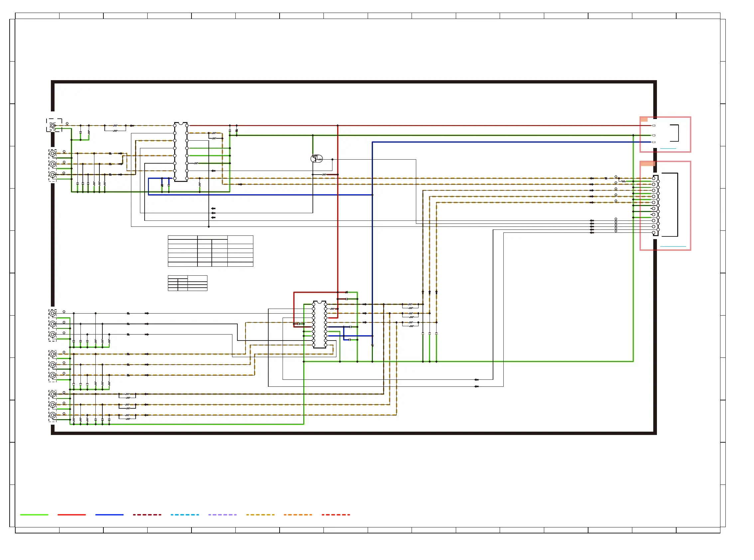
Task: Click the orange tag in the lower pink box
Action: [x=648, y=164]
